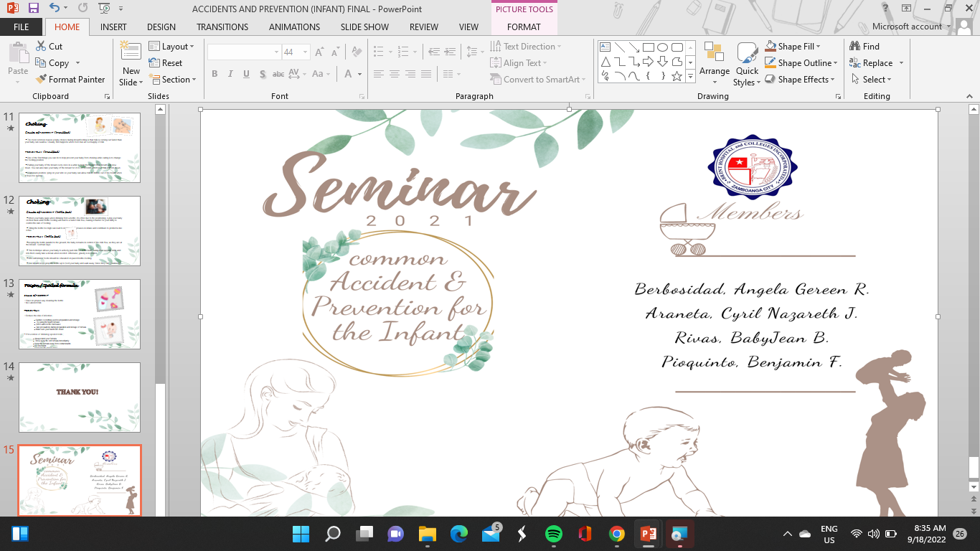The width and height of the screenshot is (980, 551).
Task: Open the FILE tab
Action: point(22,27)
